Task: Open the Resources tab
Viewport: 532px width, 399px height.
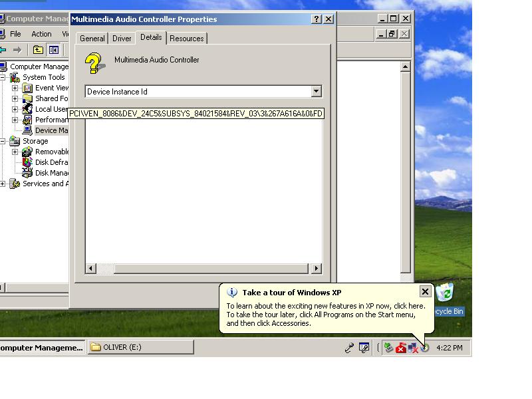Action: (x=187, y=39)
